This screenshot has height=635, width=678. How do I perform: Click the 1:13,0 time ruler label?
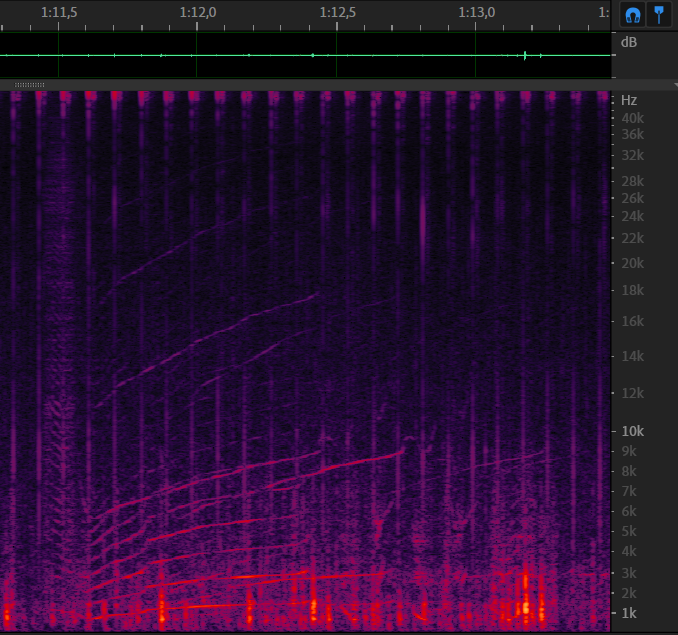477,13
